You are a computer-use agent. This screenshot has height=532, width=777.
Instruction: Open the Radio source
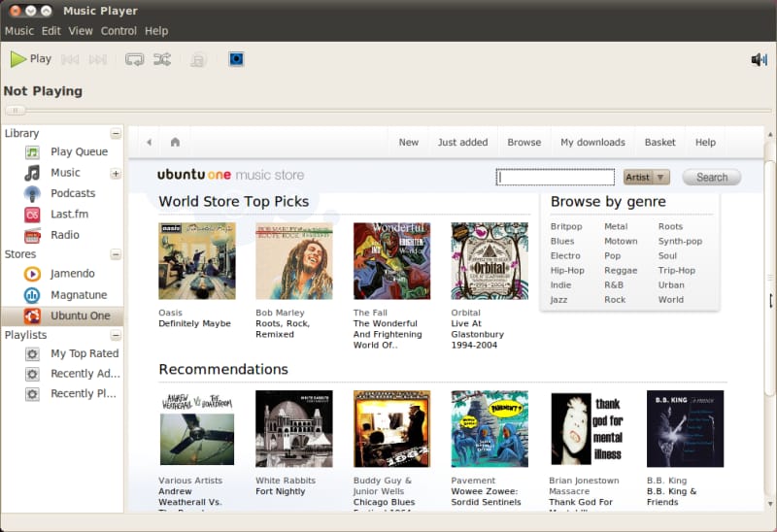pyautogui.click(x=64, y=235)
